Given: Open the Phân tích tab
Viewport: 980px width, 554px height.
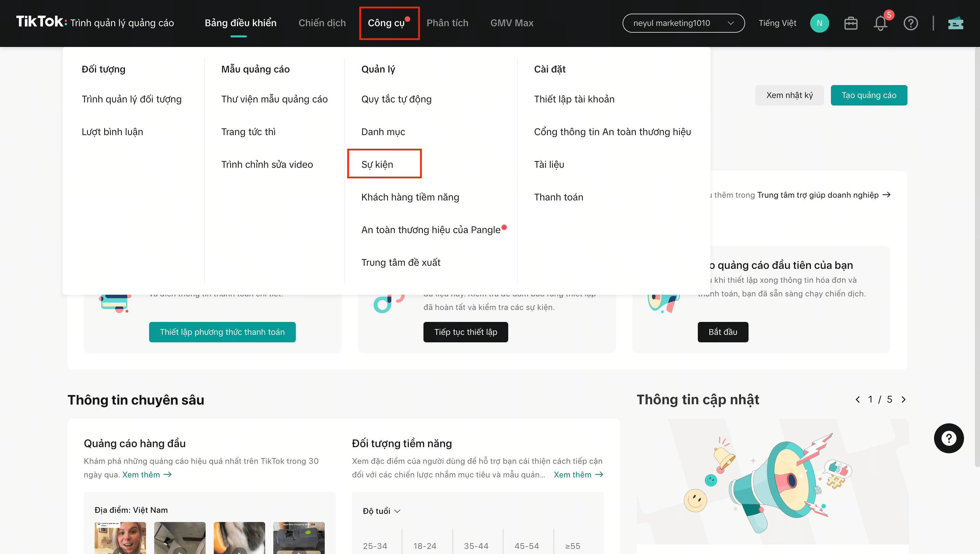Looking at the screenshot, I should coord(447,23).
